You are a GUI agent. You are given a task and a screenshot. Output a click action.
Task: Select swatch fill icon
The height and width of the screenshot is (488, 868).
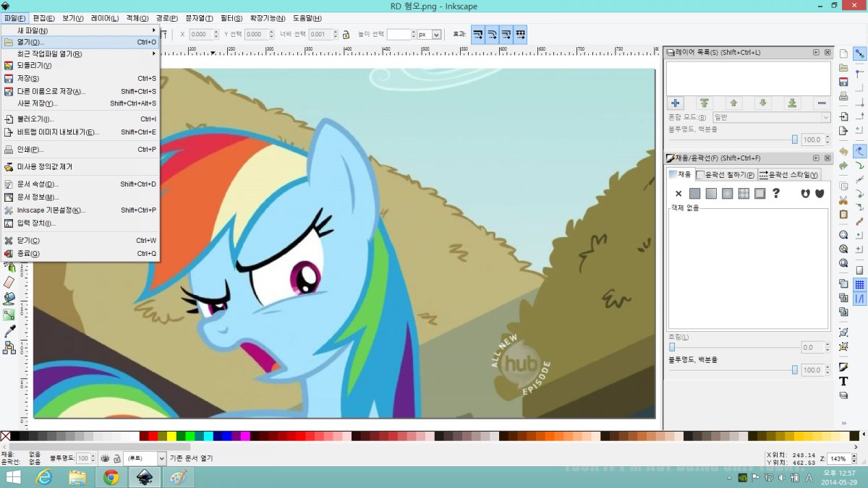pos(759,194)
